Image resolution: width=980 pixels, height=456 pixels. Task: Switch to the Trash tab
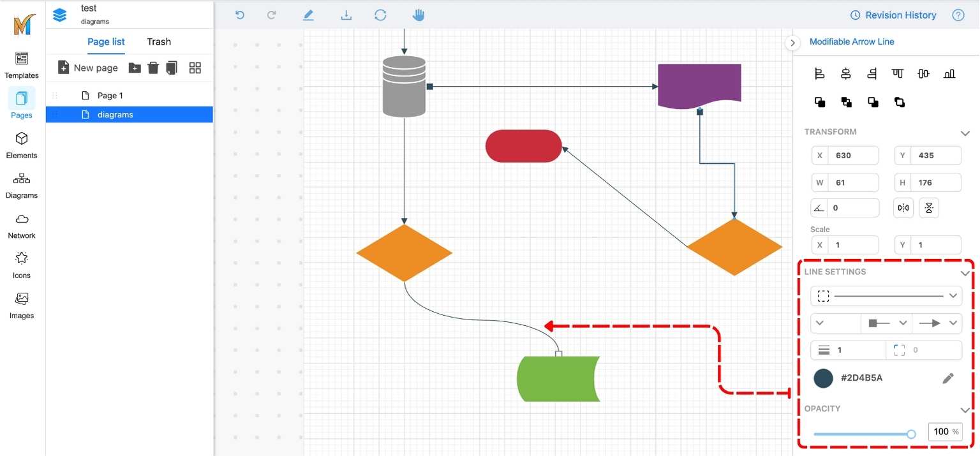(159, 41)
